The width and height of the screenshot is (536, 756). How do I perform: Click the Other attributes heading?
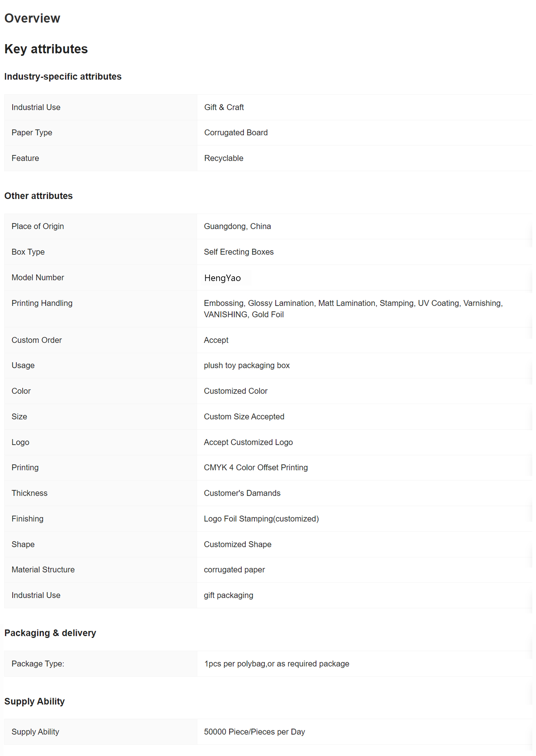point(38,196)
